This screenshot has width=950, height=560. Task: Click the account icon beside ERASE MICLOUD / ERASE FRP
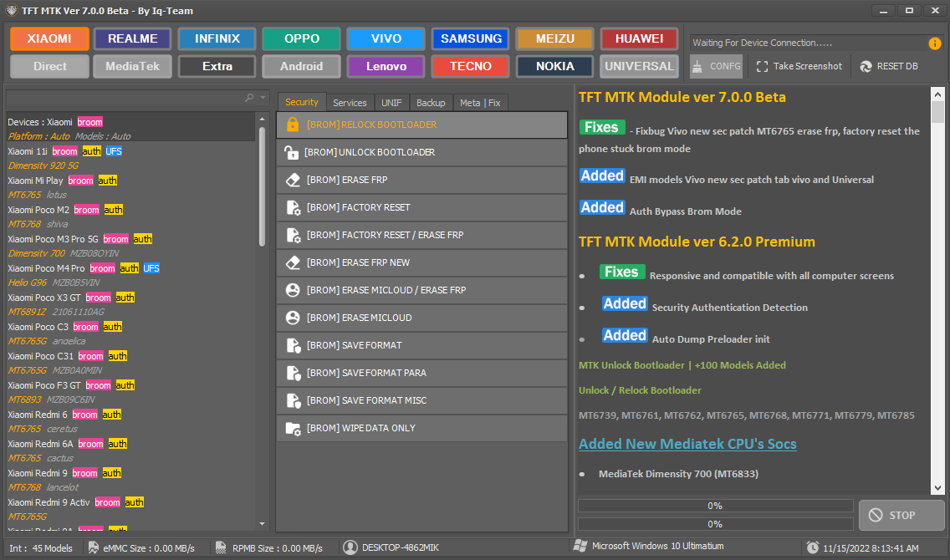click(293, 290)
